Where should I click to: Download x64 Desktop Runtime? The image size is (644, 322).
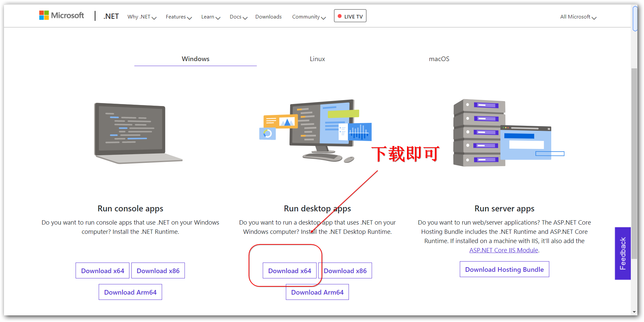(x=289, y=270)
